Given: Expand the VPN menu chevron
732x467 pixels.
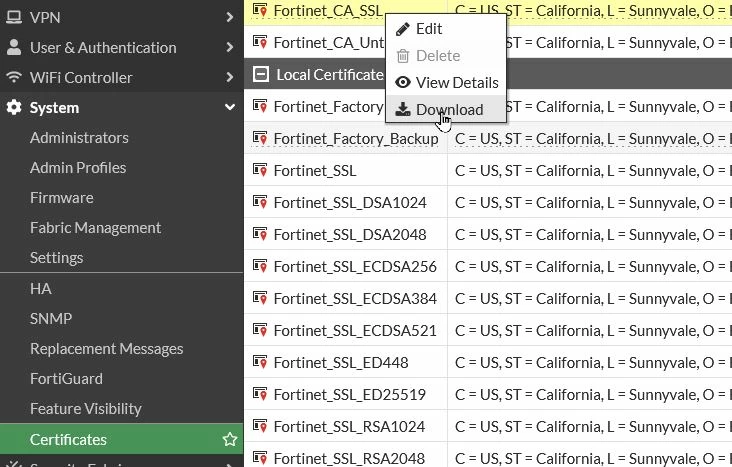Looking at the screenshot, I should pyautogui.click(x=229, y=17).
